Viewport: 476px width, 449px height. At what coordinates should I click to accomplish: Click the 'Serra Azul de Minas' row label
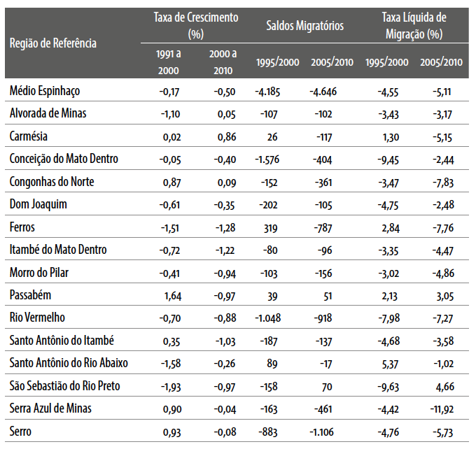point(51,409)
